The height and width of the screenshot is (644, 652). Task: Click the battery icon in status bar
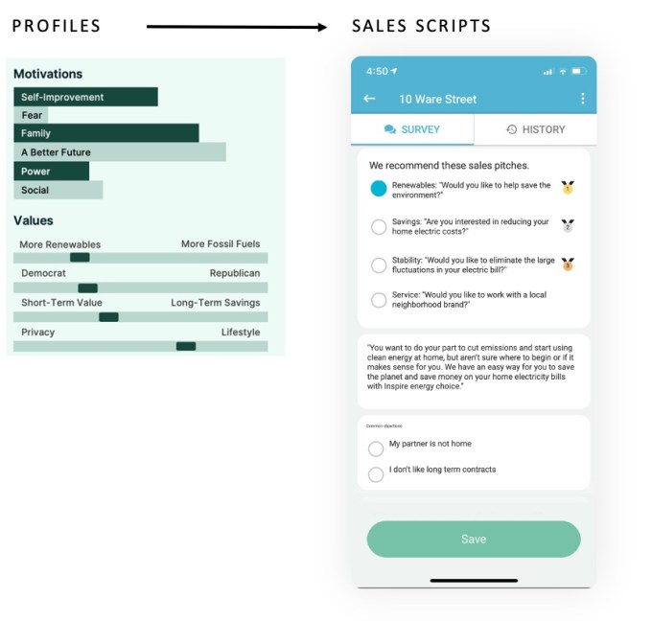pos(578,71)
